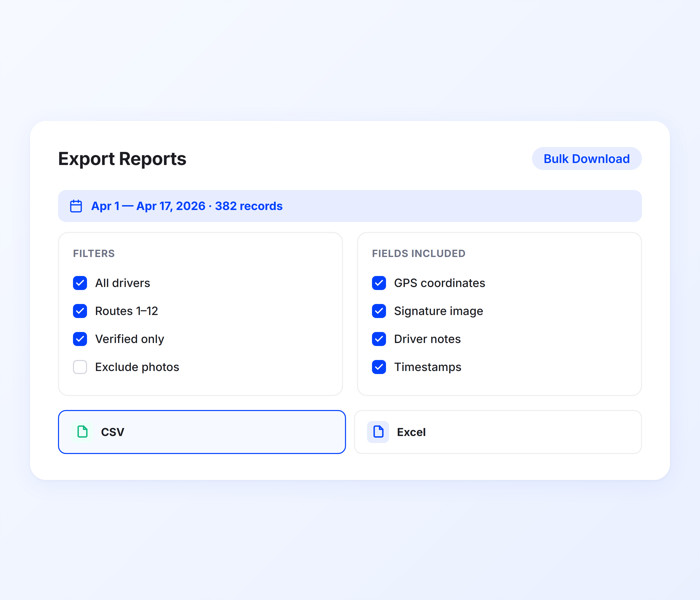The height and width of the screenshot is (600, 700).
Task: Click the FIELDS INCLUDED section label
Action: point(418,253)
